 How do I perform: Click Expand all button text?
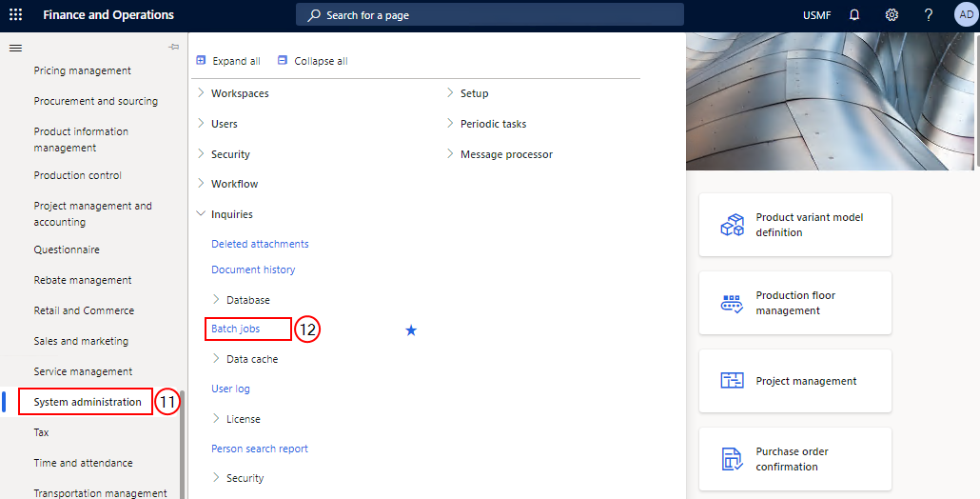tap(236, 61)
